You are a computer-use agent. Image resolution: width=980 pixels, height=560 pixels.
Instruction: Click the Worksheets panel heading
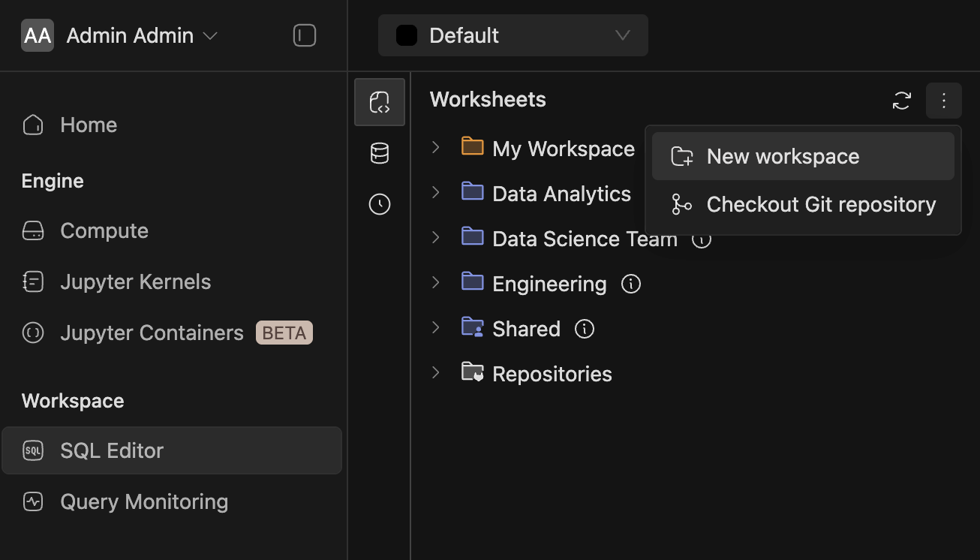[488, 100]
